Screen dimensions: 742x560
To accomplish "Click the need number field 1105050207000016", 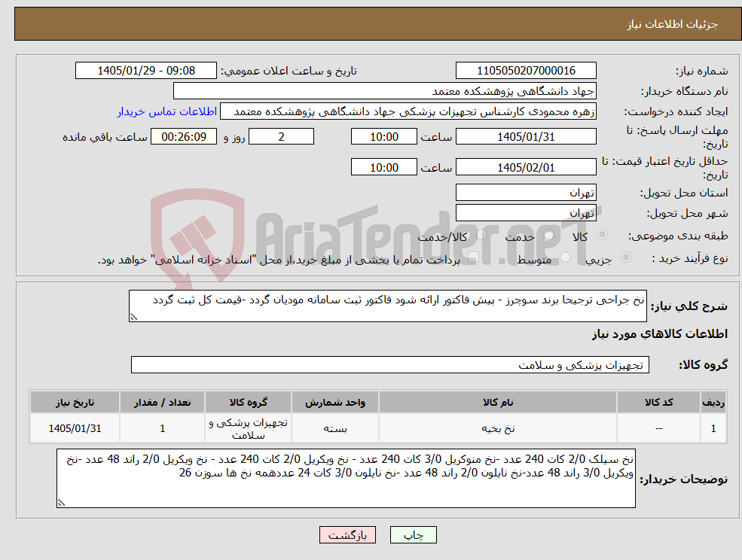I will pos(526,71).
